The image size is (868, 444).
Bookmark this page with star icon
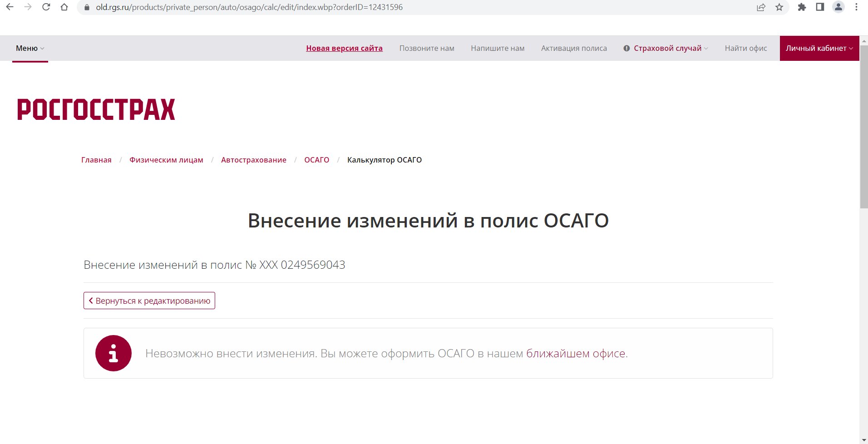(x=779, y=7)
